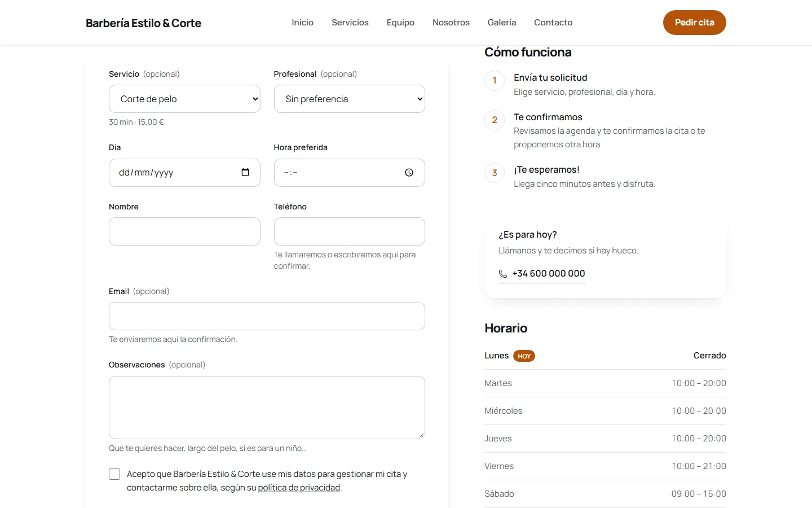Visit the Contacto section
This screenshot has width=812, height=508.
pos(553,23)
